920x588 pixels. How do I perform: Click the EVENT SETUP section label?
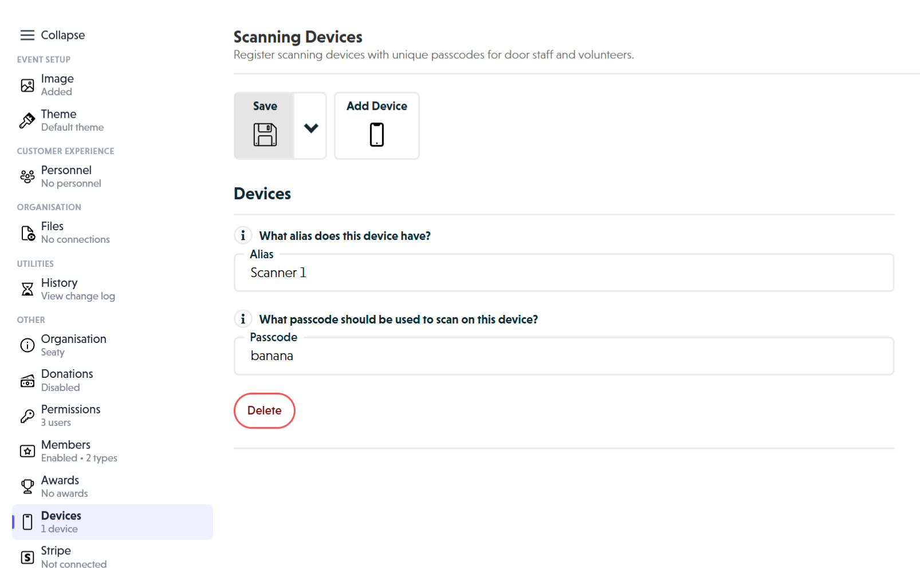(44, 60)
